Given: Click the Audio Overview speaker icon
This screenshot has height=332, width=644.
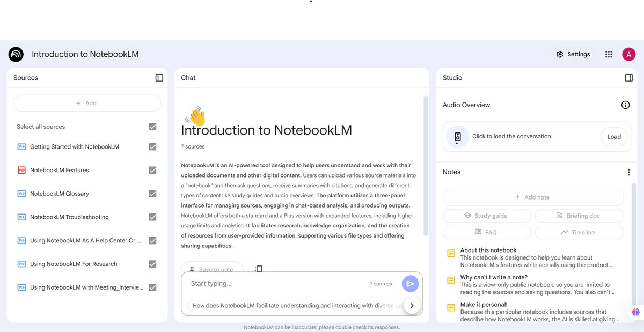Looking at the screenshot, I should click(458, 137).
